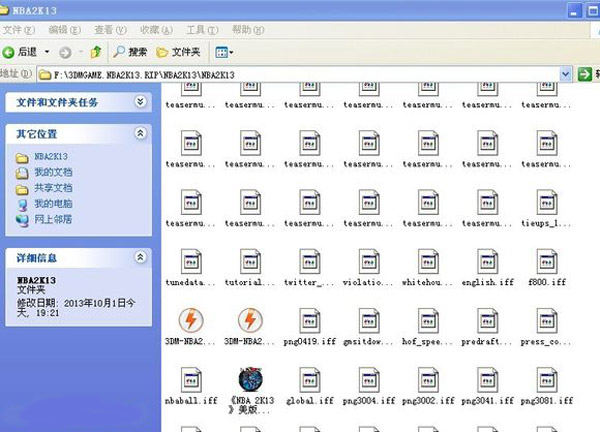The image size is (600, 432).
Task: Click the address bar path field
Action: pyautogui.click(x=298, y=74)
